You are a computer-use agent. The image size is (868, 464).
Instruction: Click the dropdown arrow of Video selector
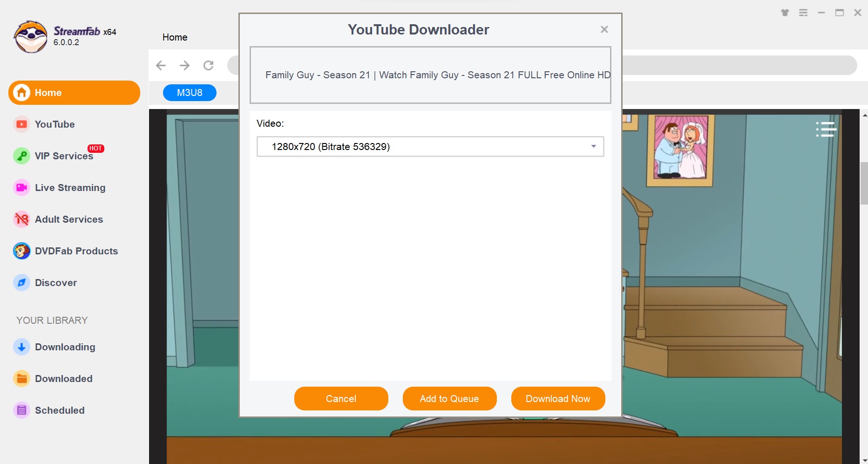(594, 147)
